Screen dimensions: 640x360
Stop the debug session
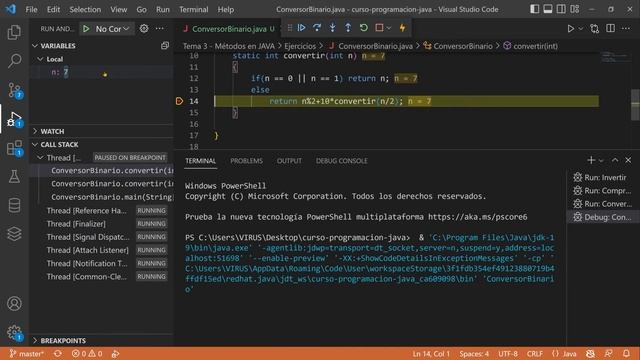pos(379,28)
